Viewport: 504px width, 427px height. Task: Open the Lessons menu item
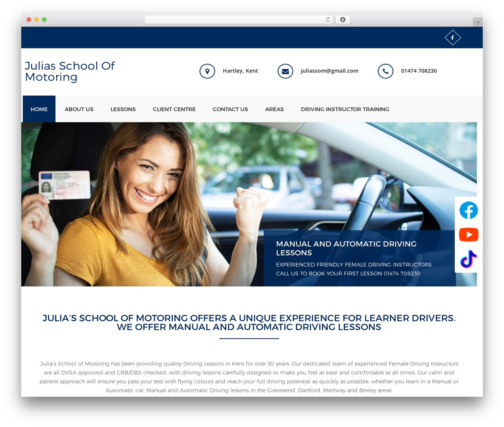(x=123, y=109)
